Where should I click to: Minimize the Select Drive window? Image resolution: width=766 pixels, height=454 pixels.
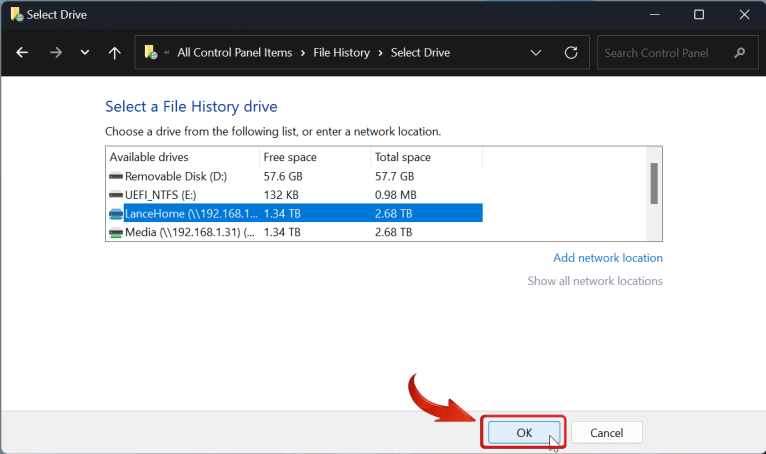[x=655, y=15]
